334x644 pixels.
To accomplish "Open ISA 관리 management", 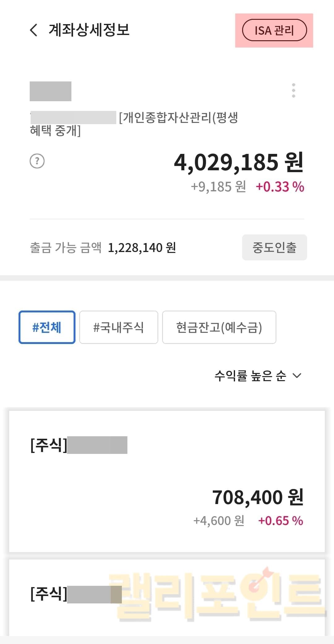I will (274, 30).
